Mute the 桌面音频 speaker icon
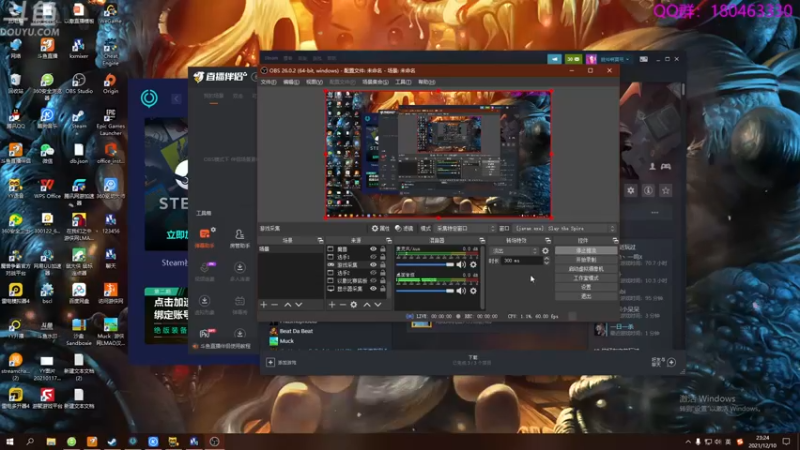The image size is (800, 450). click(461, 291)
